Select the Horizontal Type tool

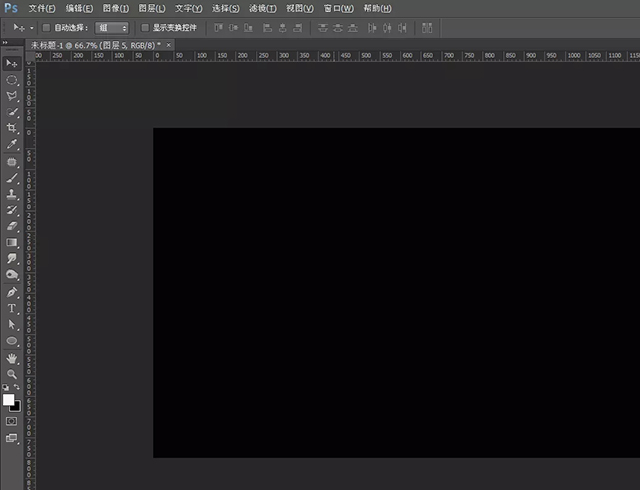[x=13, y=308]
